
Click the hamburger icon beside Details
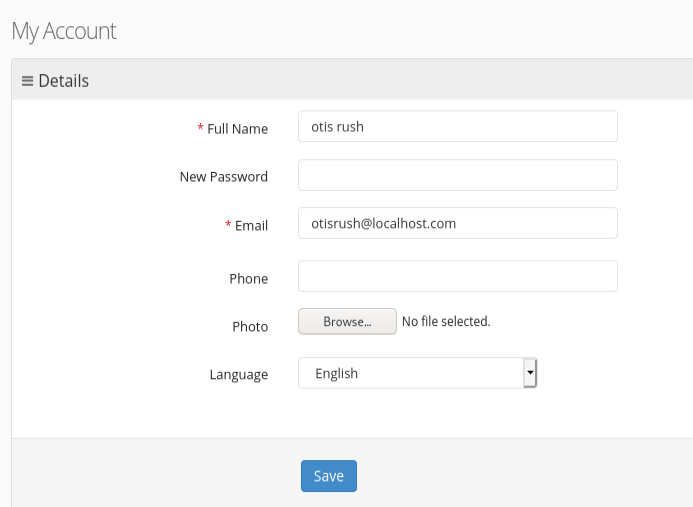(28, 81)
